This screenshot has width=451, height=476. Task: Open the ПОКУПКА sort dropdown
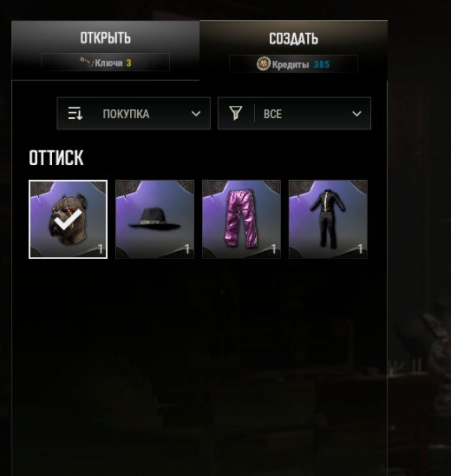click(x=134, y=114)
